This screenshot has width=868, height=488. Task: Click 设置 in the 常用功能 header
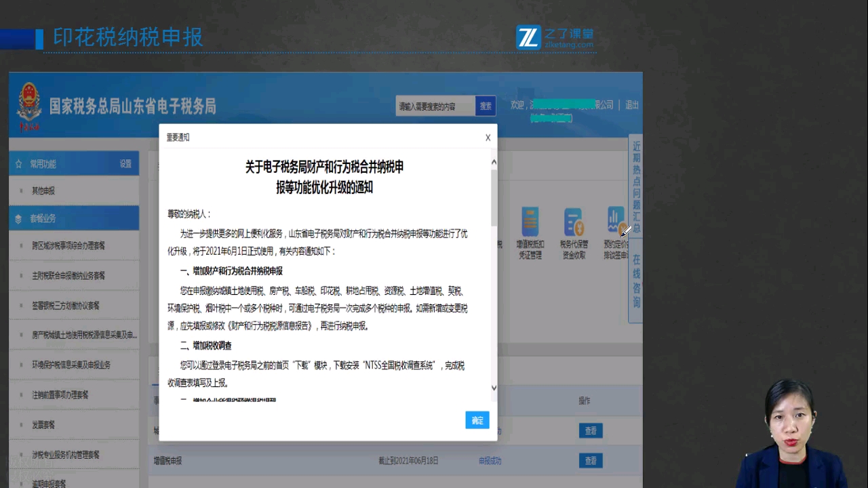pos(125,164)
